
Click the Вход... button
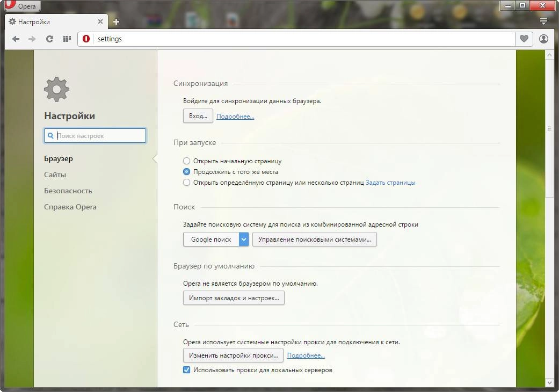(198, 116)
